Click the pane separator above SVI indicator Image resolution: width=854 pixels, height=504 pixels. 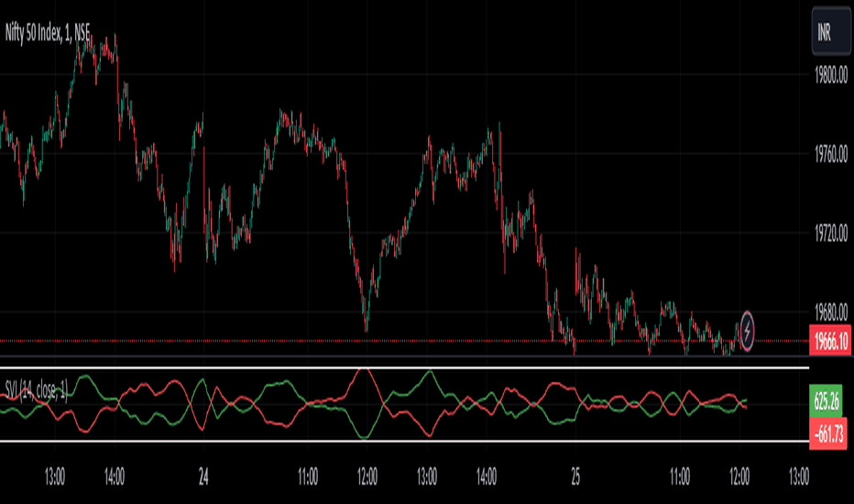(404, 356)
